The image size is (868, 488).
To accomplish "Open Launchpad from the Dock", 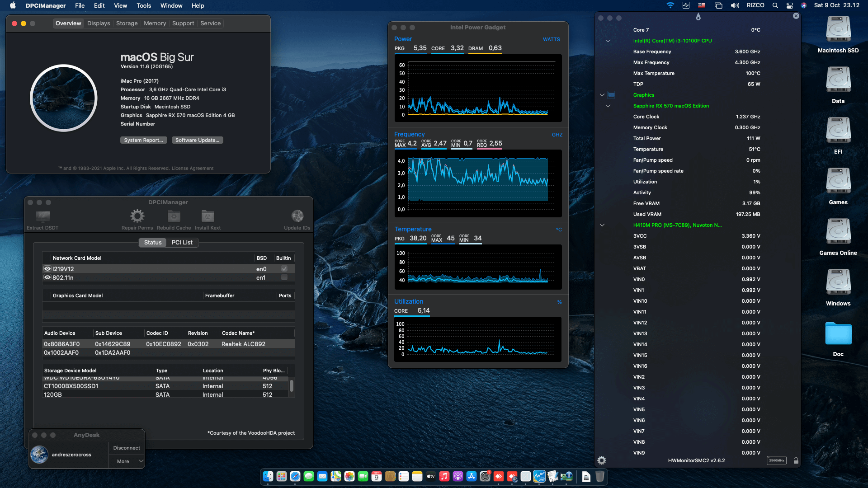I will pos(282,476).
